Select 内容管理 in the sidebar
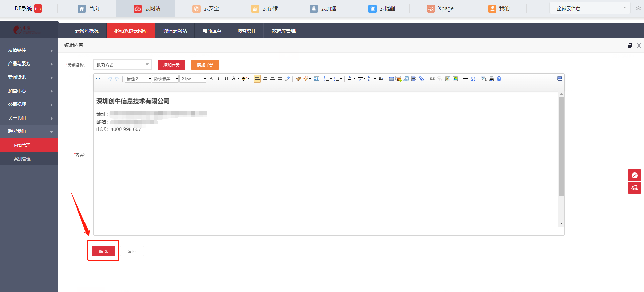 pyautogui.click(x=29, y=145)
